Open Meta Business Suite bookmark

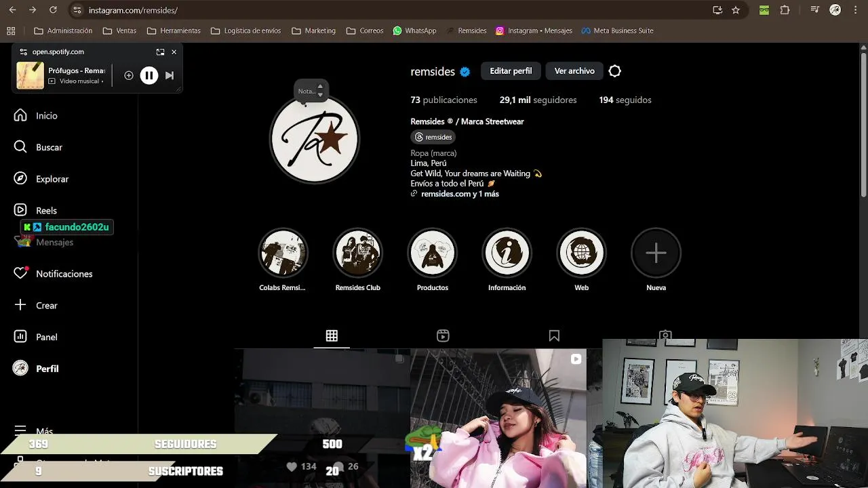tap(617, 30)
